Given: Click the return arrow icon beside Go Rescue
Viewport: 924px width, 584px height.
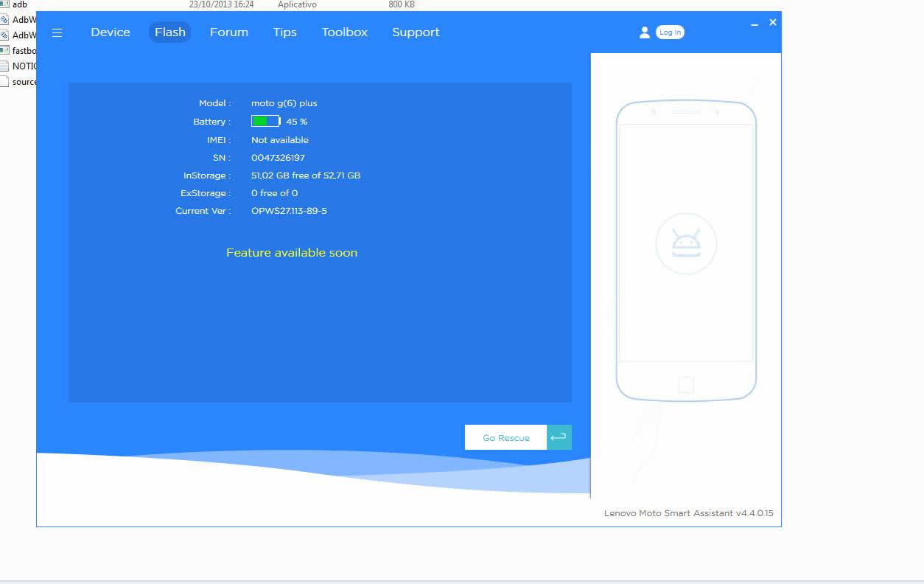Looking at the screenshot, I should coord(559,437).
